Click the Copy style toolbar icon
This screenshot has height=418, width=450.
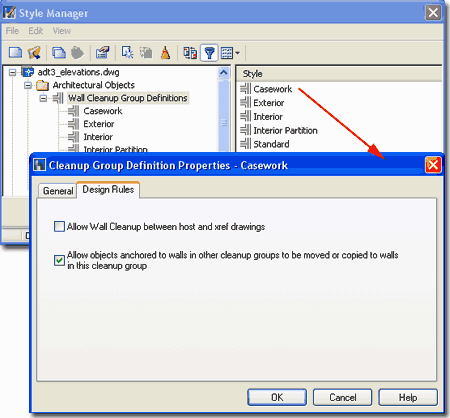59,52
